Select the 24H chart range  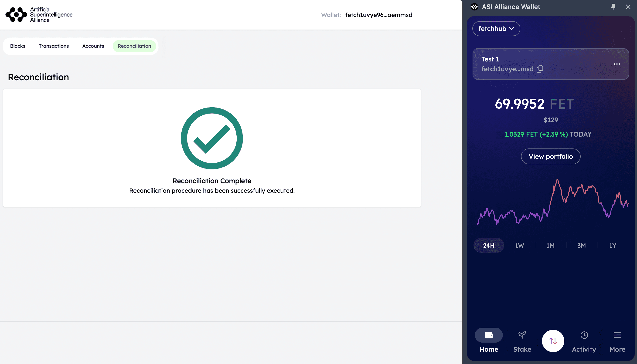tap(488, 246)
